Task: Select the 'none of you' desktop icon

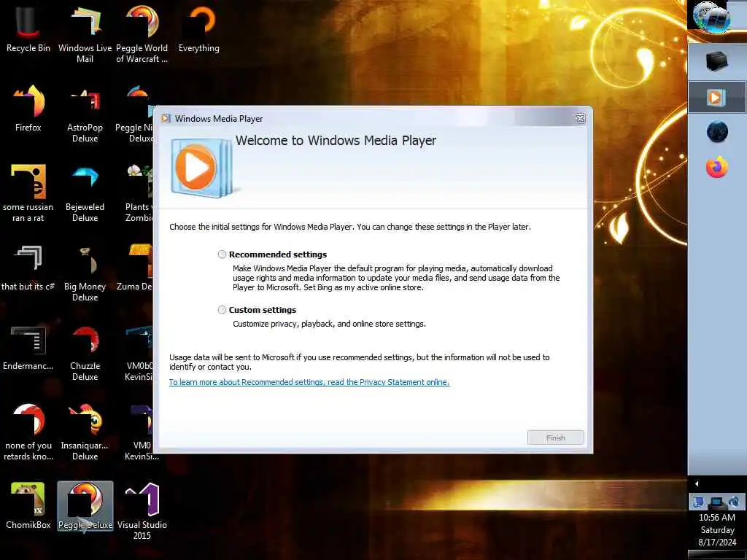Action: pos(28,432)
